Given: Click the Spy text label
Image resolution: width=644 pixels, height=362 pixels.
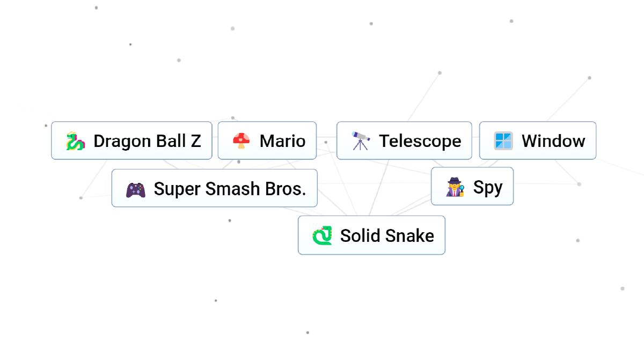Looking at the screenshot, I should (487, 187).
